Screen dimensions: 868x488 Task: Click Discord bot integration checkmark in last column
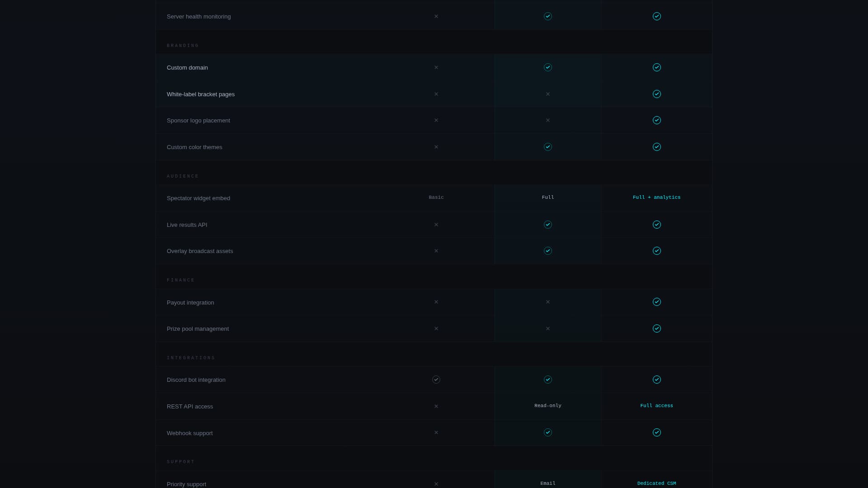click(x=657, y=380)
